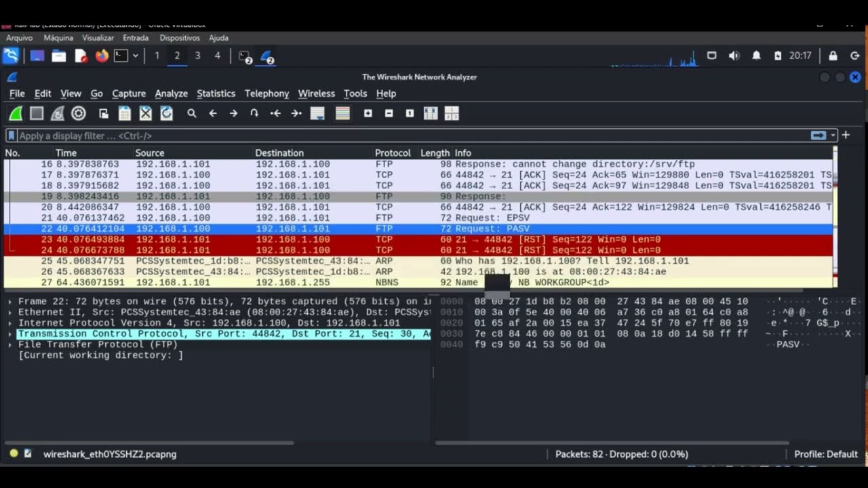Open Kali applications menu icon

[11, 56]
